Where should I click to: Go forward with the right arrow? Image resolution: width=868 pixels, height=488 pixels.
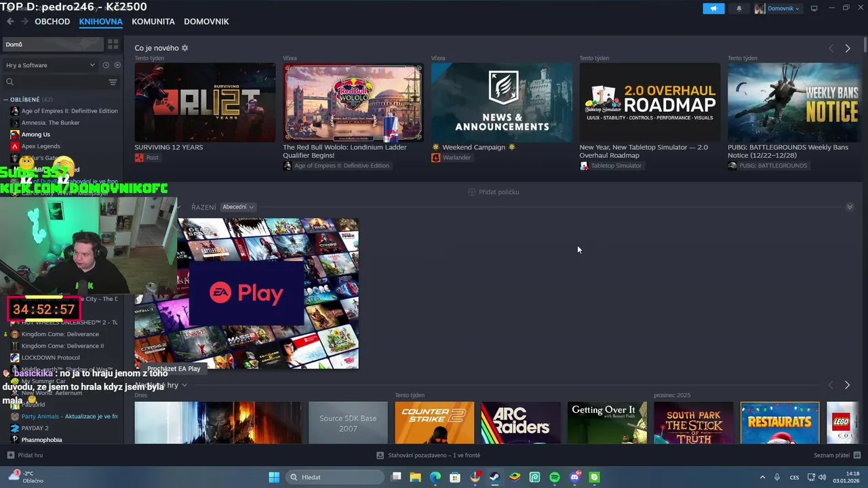[24, 22]
